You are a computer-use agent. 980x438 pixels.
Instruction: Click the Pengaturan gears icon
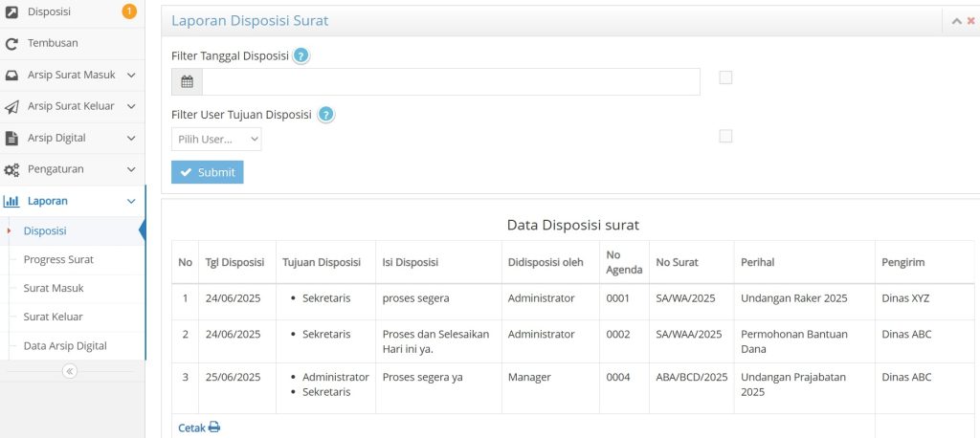click(x=11, y=170)
